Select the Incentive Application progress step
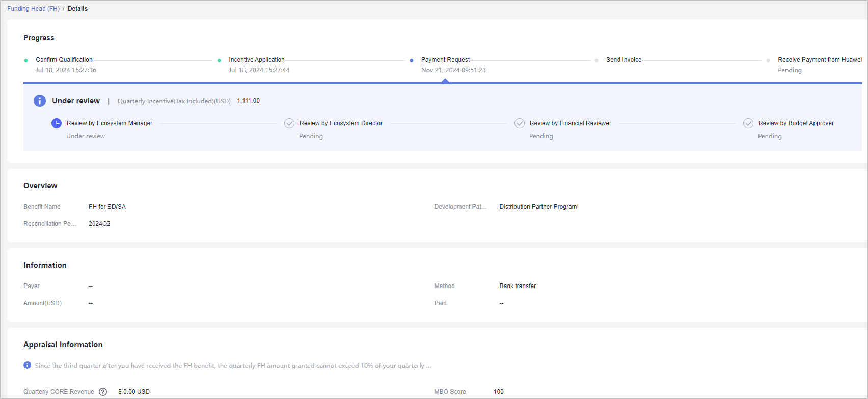Viewport: 868px width, 399px height. point(256,60)
